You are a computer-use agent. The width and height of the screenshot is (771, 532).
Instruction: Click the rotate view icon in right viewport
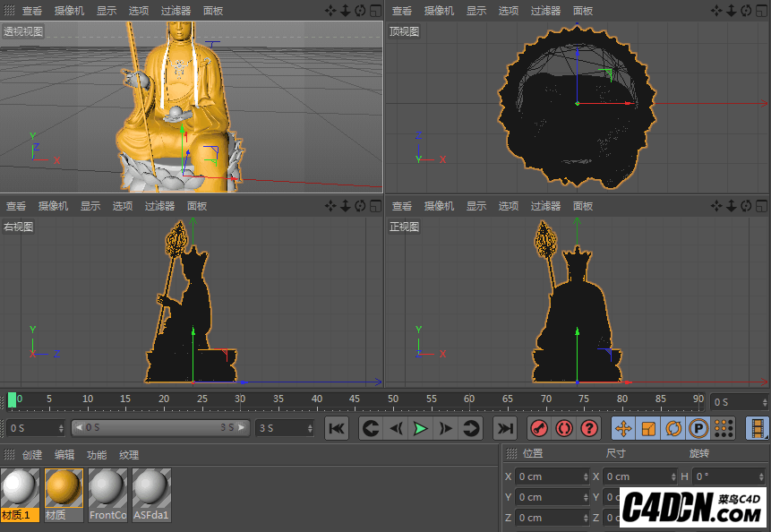[x=360, y=206]
